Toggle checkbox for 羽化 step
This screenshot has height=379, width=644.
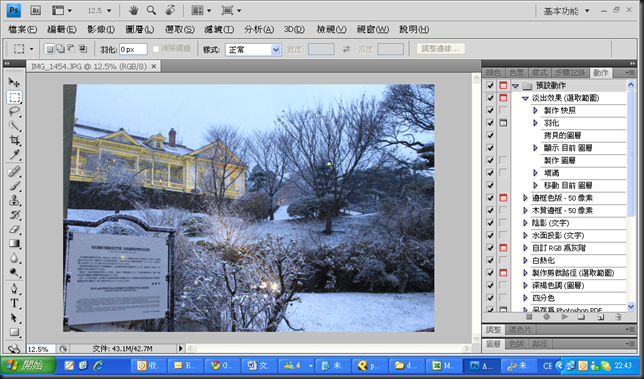(490, 123)
